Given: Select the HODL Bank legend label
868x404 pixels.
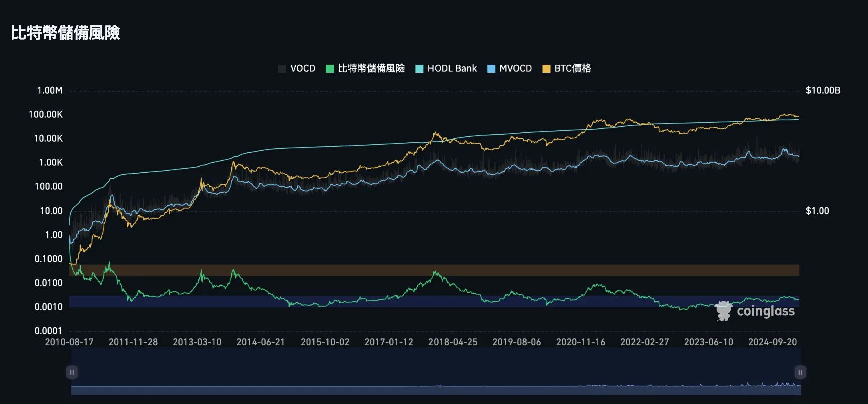Looking at the screenshot, I should coord(452,69).
